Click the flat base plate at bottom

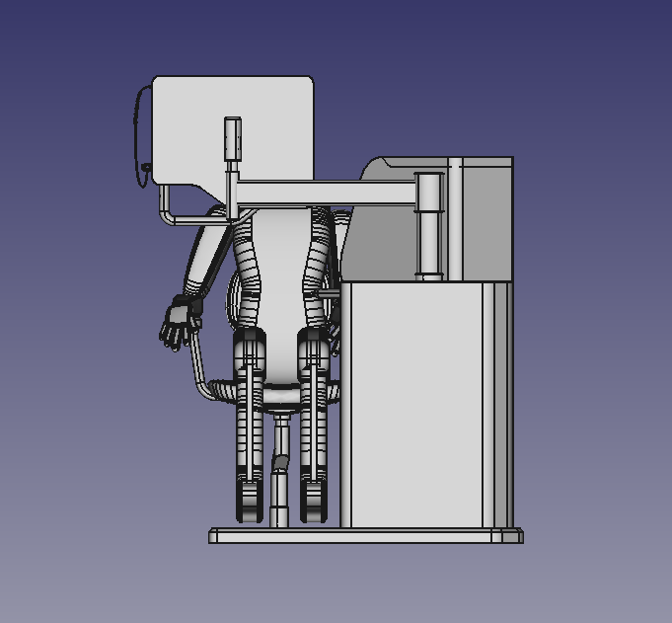(365, 536)
